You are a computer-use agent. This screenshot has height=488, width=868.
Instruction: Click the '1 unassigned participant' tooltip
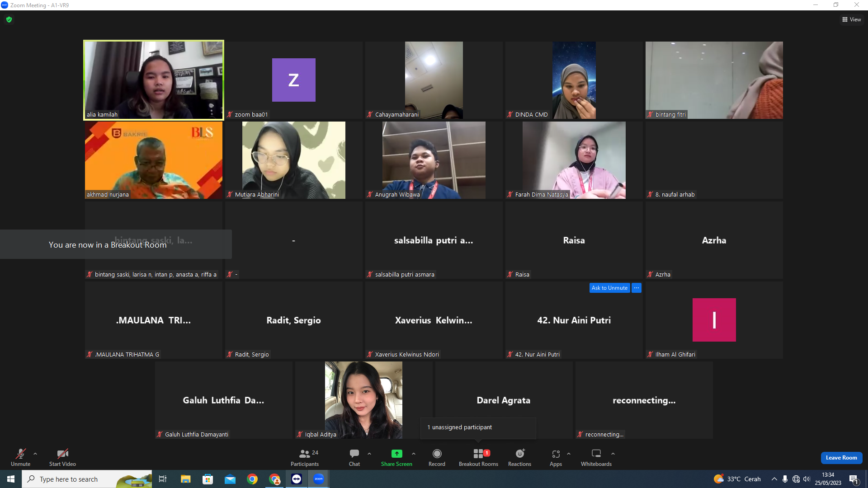(x=478, y=427)
